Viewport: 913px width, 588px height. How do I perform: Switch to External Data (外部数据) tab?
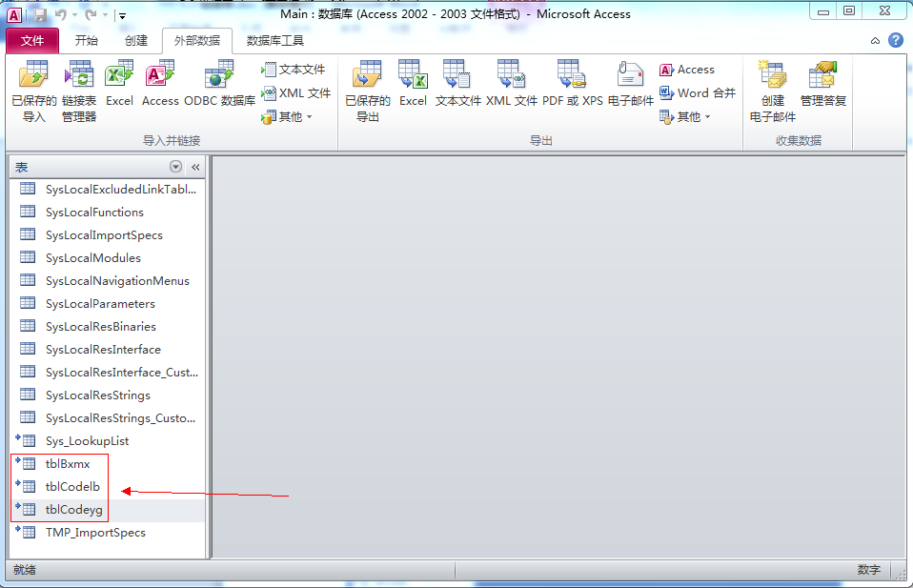coord(197,40)
